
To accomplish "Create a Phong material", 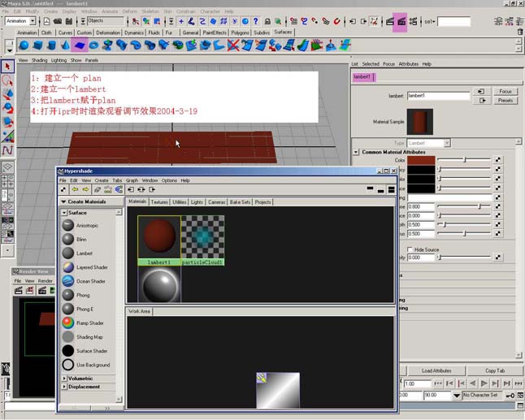I will point(76,295).
